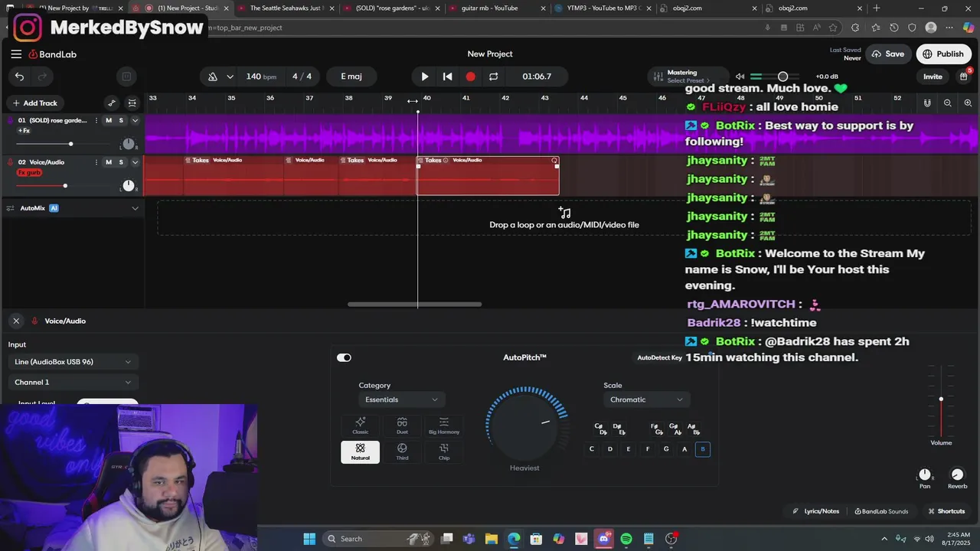Click the AutoDetect Key button
Viewport: 980px width, 551px height.
(x=659, y=357)
